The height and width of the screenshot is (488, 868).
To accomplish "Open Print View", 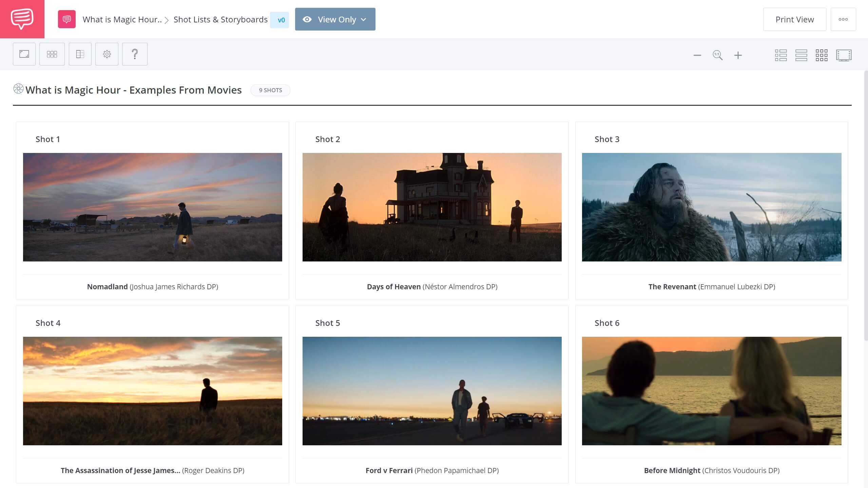I will [x=794, y=19].
